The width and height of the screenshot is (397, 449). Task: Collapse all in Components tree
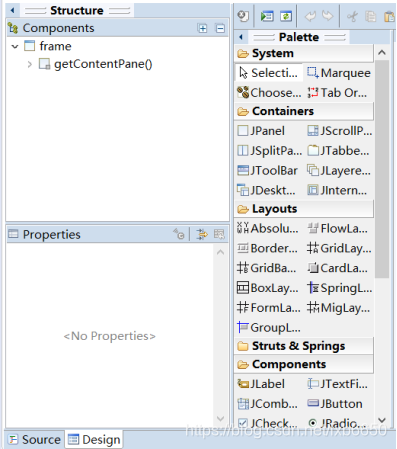(220, 28)
